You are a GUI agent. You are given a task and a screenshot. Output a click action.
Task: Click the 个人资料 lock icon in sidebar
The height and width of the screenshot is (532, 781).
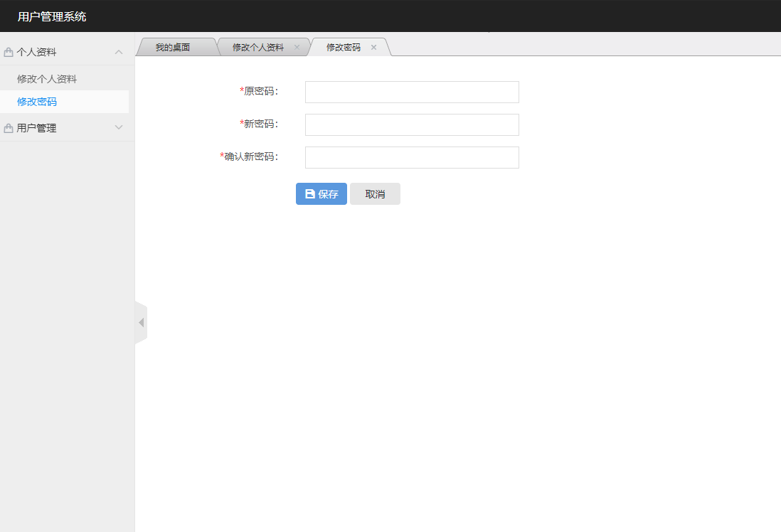[9, 51]
